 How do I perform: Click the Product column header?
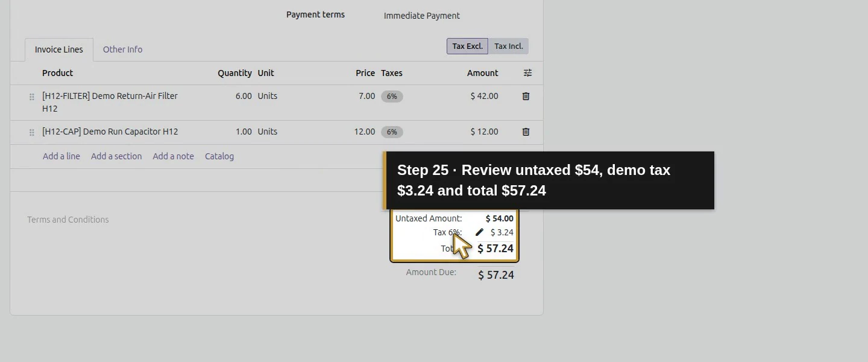tap(57, 73)
